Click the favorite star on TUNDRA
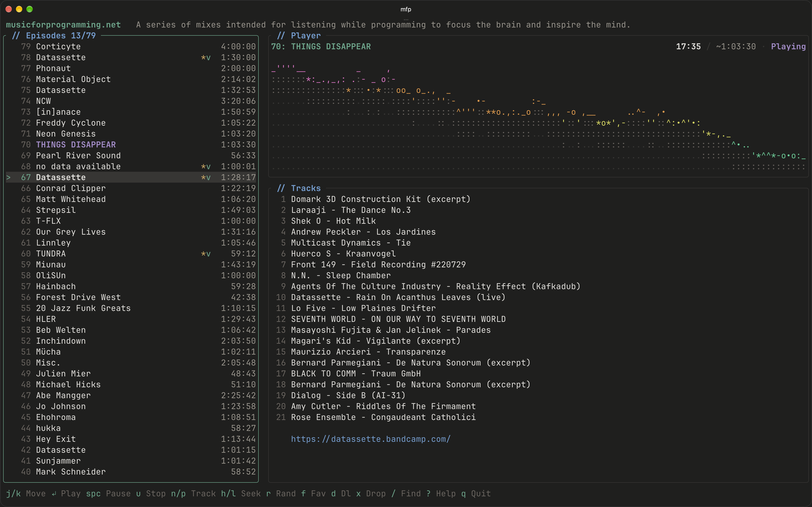The height and width of the screenshot is (507, 812). pos(203,254)
